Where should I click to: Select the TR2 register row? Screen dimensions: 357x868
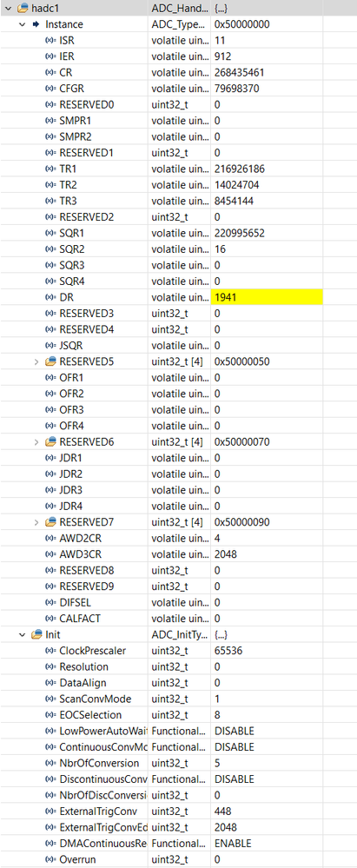click(178, 185)
